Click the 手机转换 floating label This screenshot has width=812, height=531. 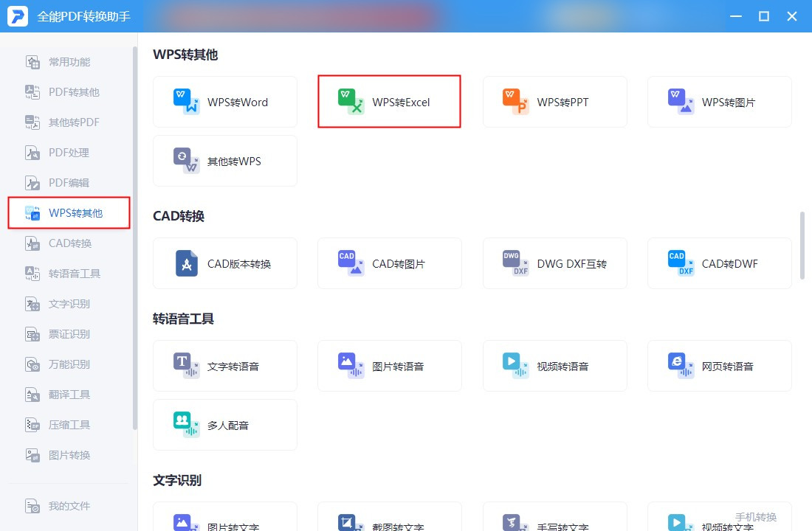[756, 517]
